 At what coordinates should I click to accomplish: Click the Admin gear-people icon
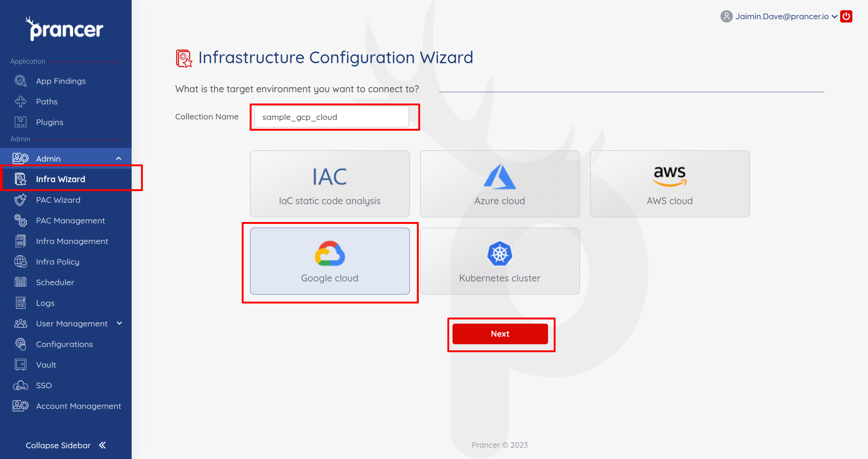(21, 158)
